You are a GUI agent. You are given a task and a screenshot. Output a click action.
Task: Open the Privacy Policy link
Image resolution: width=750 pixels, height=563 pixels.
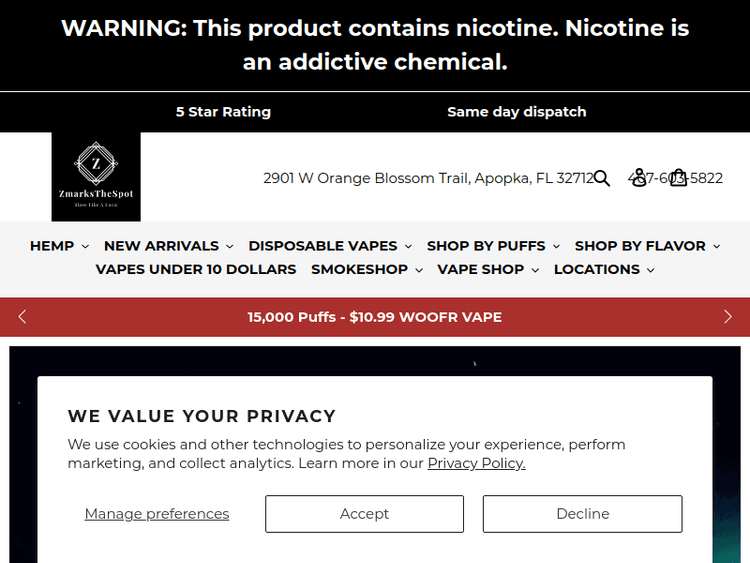476,463
